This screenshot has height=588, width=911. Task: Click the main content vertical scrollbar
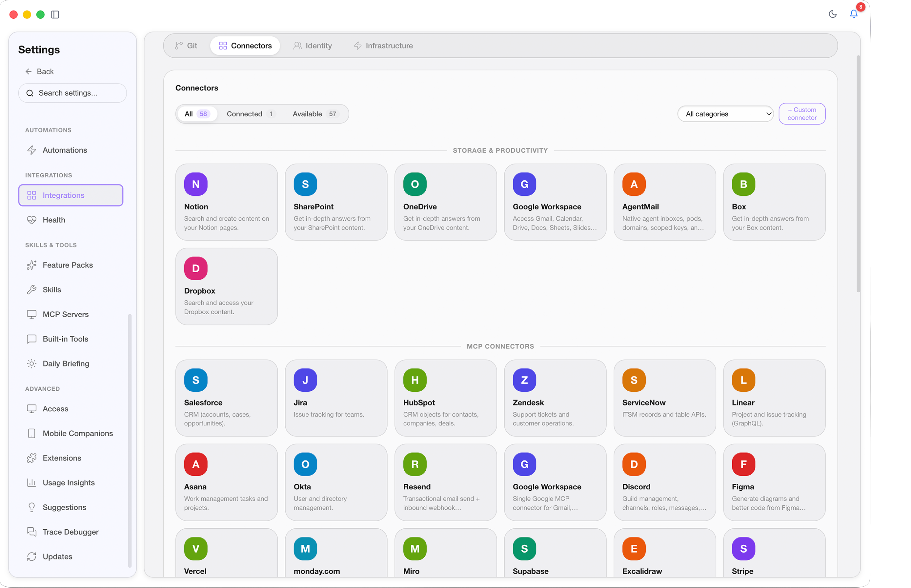pos(858,174)
